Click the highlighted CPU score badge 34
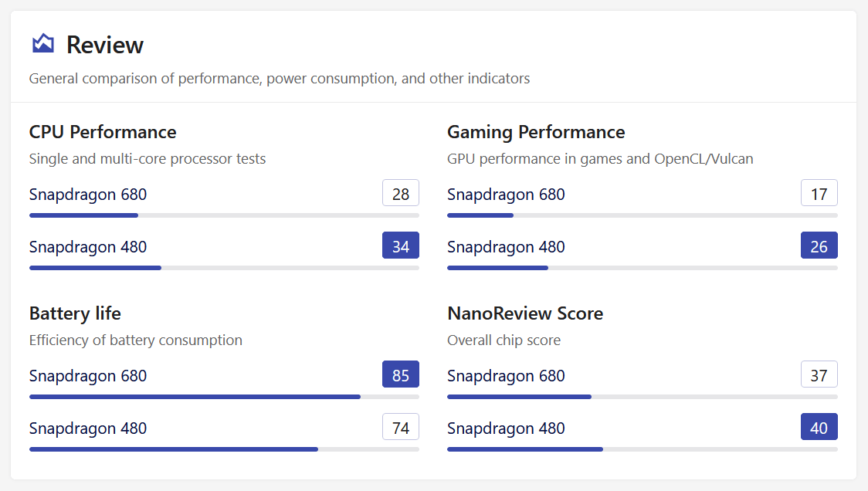 401,245
